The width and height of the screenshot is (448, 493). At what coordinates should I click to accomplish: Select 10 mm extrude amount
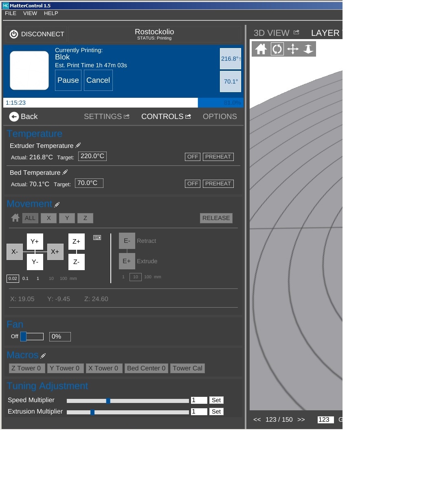click(x=135, y=277)
